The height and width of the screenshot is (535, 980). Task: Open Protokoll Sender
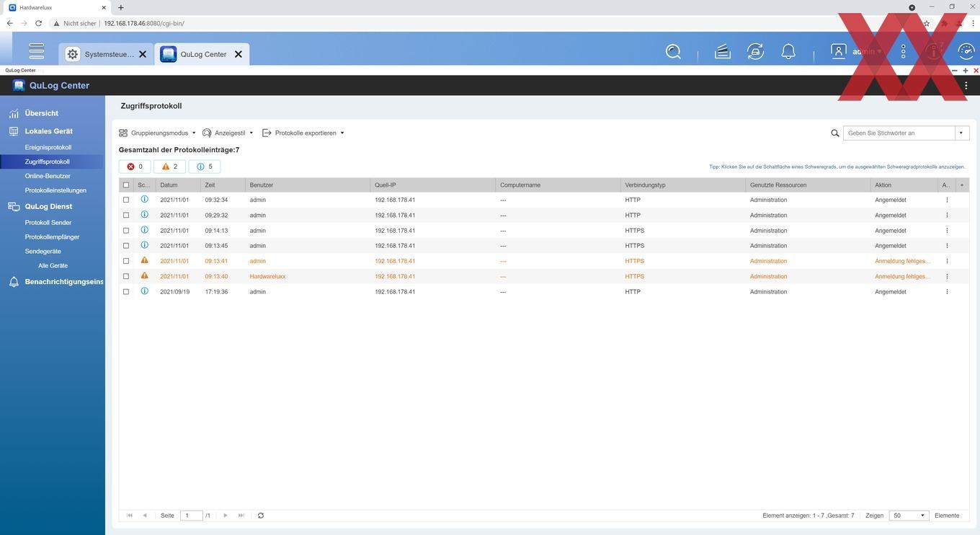tap(48, 223)
